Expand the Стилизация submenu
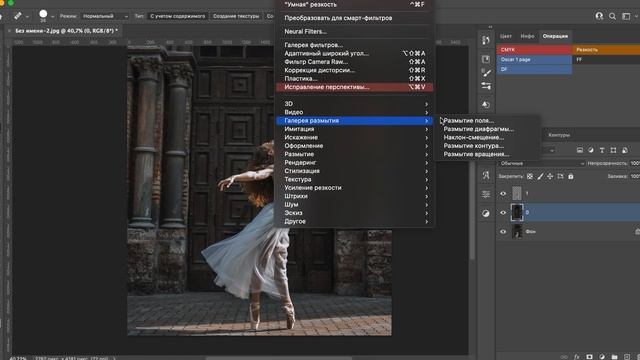Screen dimensions: 640x360 pyautogui.click(x=354, y=171)
